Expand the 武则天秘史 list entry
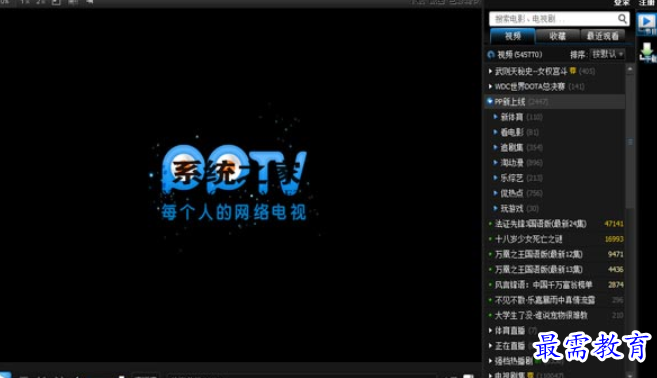Image resolution: width=657 pixels, height=378 pixels. click(490, 71)
